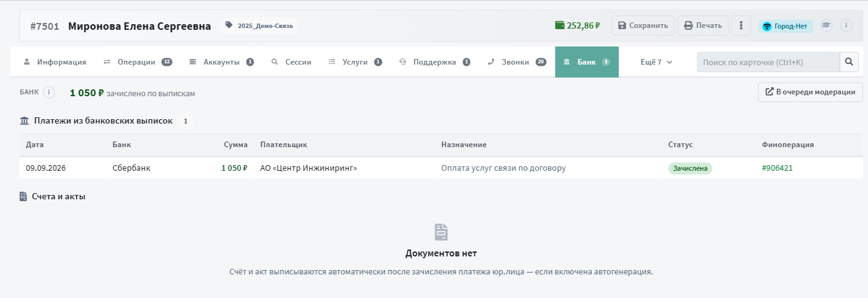Image resolution: width=868 pixels, height=298 pixels.
Task: Click the Финоперация column header
Action: click(787, 145)
